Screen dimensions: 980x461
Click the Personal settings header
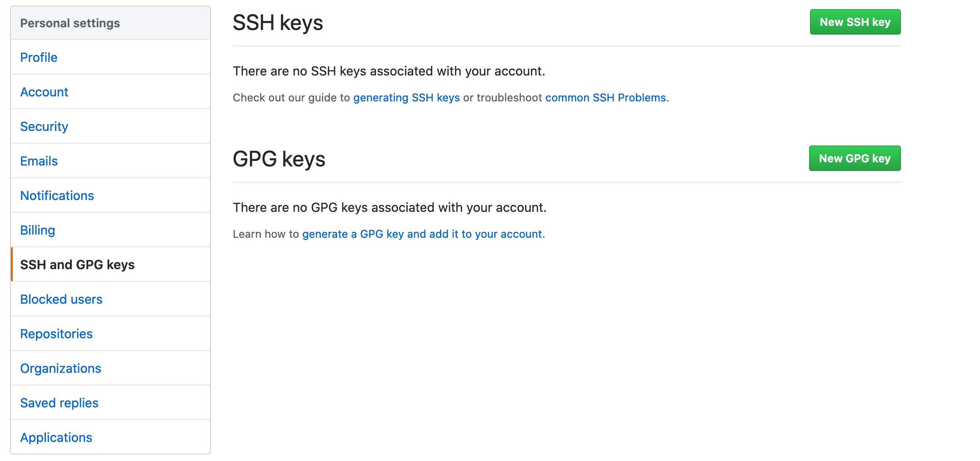tap(70, 23)
